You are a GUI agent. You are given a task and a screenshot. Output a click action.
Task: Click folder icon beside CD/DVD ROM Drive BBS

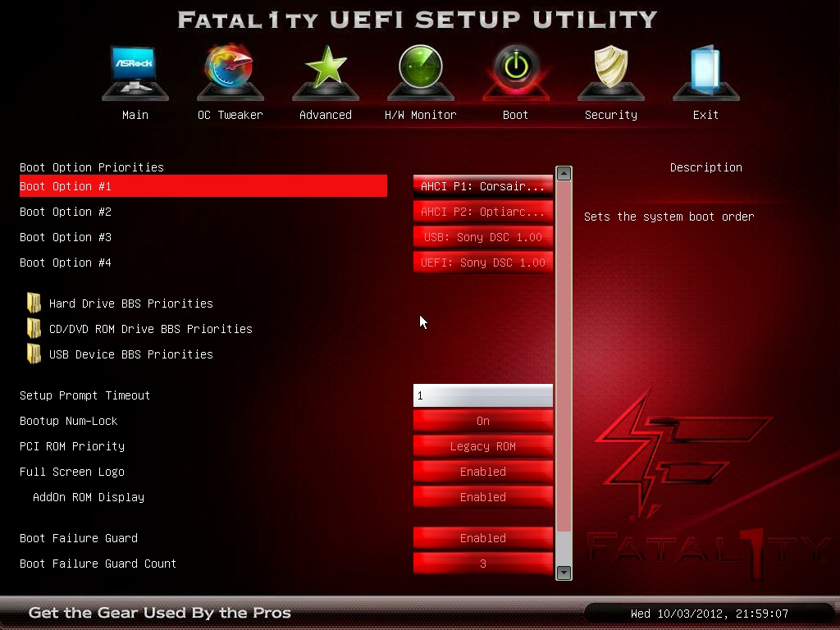[34, 328]
